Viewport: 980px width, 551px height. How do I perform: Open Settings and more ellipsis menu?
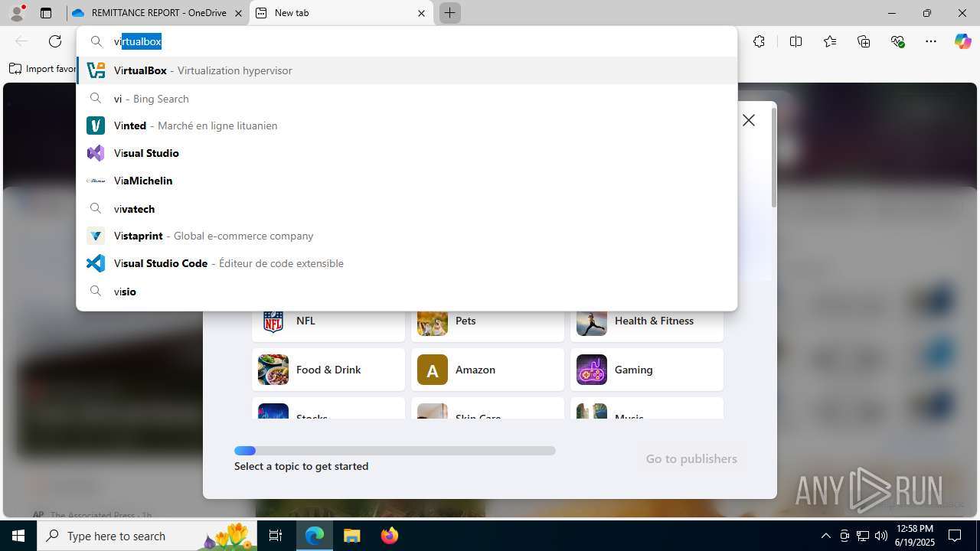tap(931, 41)
